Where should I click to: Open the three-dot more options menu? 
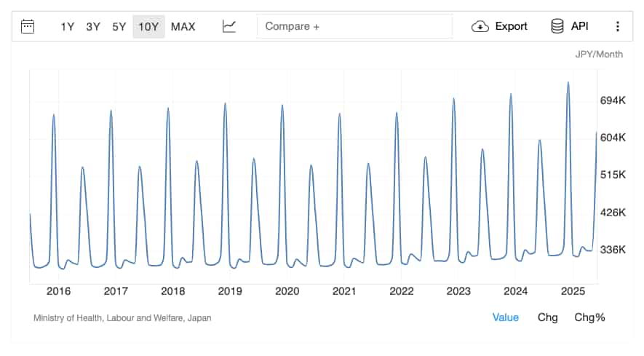[x=617, y=26]
